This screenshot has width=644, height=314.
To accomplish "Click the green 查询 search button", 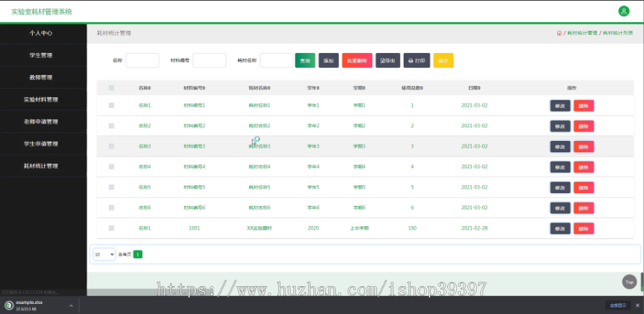I will click(305, 60).
